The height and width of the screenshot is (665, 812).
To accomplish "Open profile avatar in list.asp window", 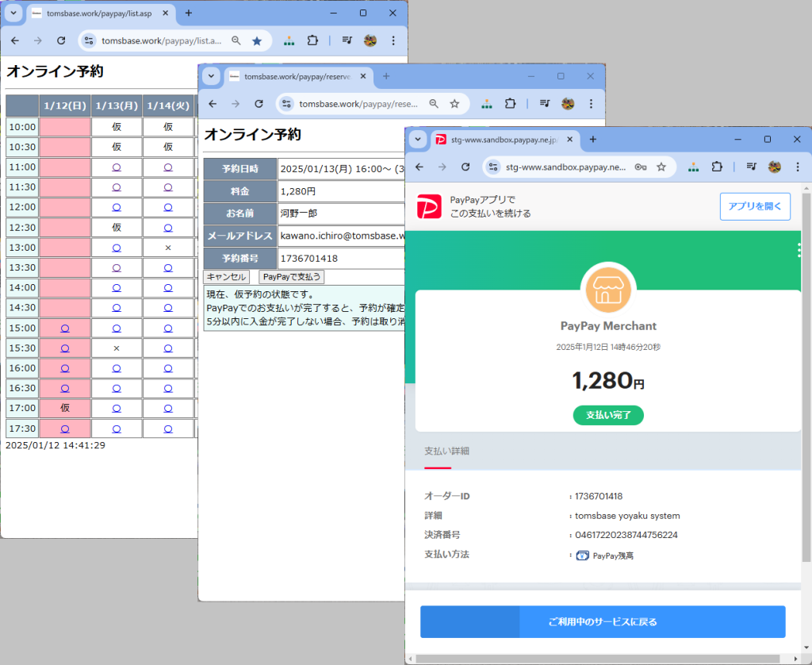I will [370, 40].
